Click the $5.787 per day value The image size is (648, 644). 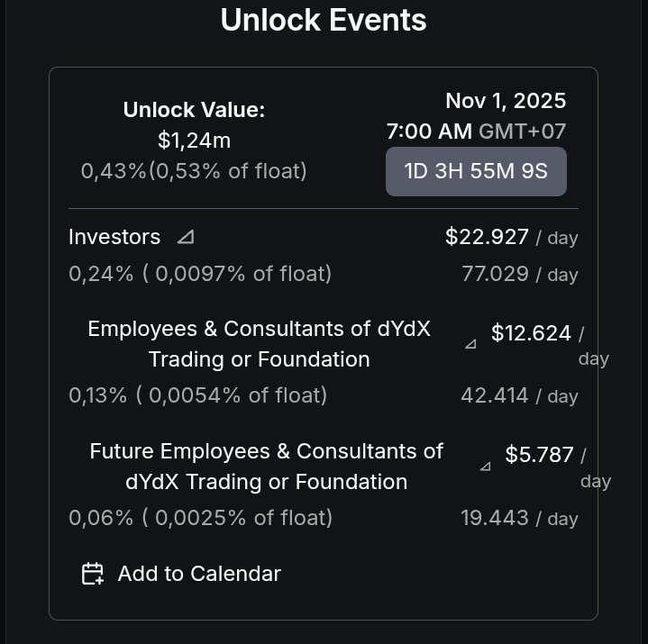pos(539,455)
